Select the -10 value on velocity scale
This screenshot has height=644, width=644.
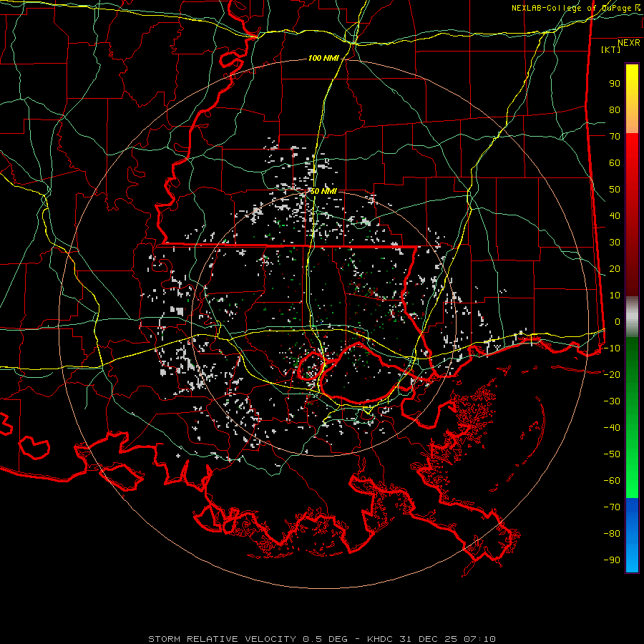pyautogui.click(x=612, y=348)
